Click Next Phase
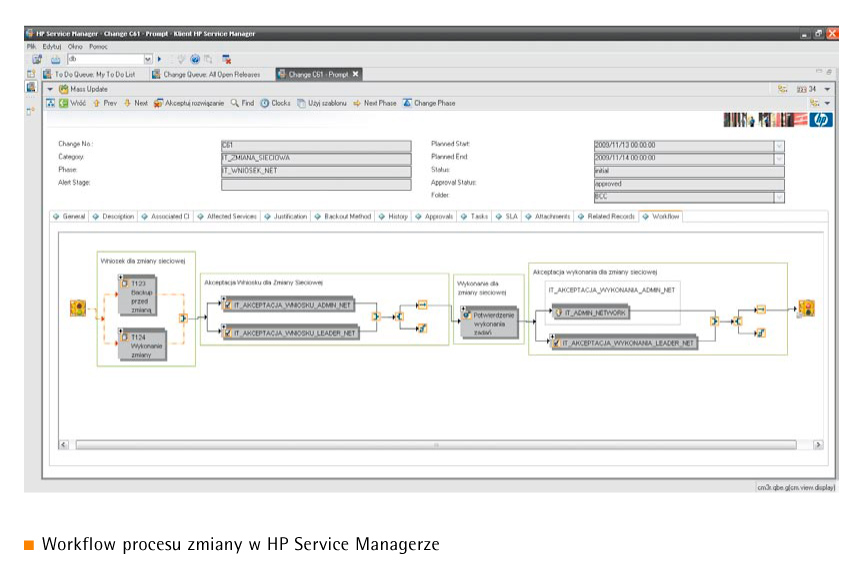 point(375,103)
